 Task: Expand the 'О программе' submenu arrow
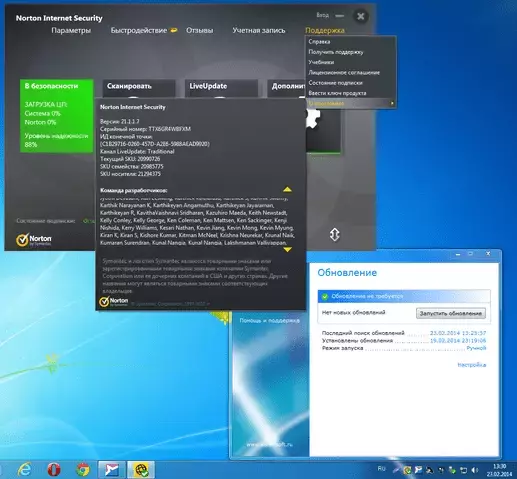tap(392, 104)
